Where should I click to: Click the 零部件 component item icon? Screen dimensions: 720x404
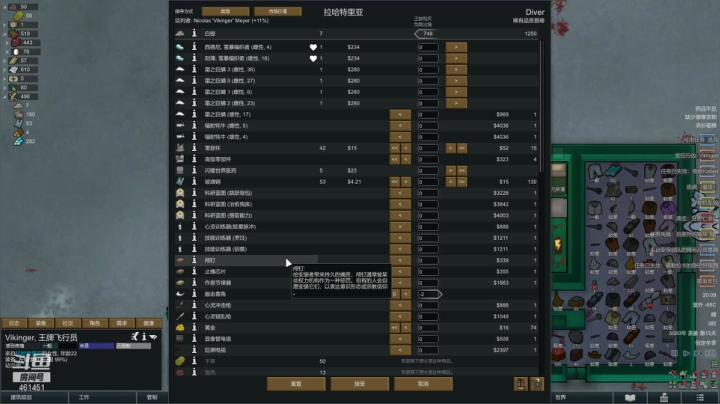pos(180,148)
